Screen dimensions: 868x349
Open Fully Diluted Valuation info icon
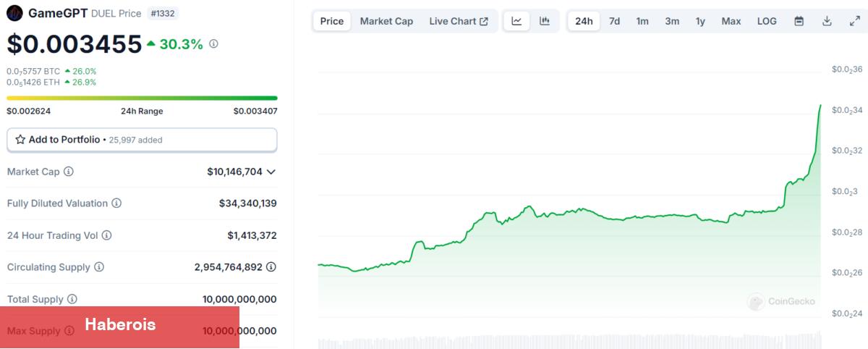116,203
